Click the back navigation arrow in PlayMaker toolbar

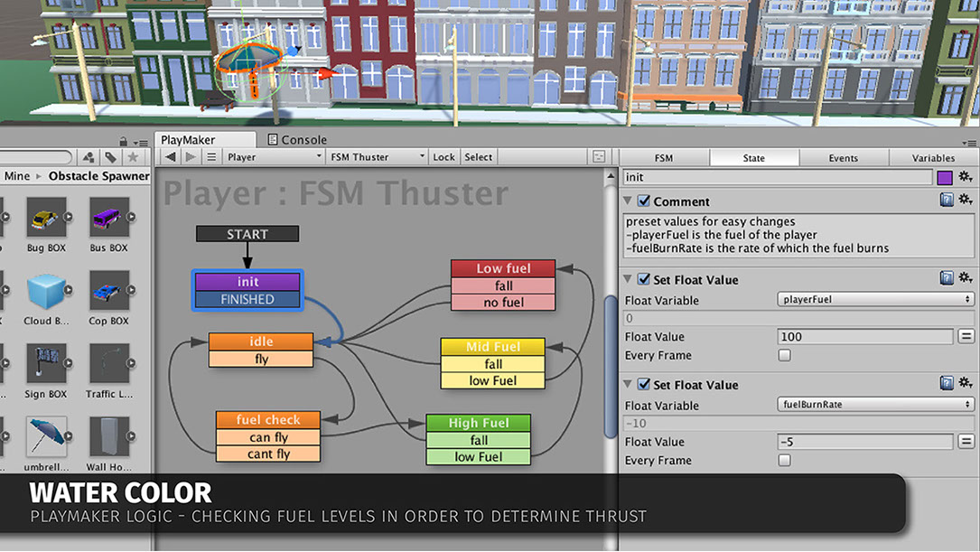(171, 157)
